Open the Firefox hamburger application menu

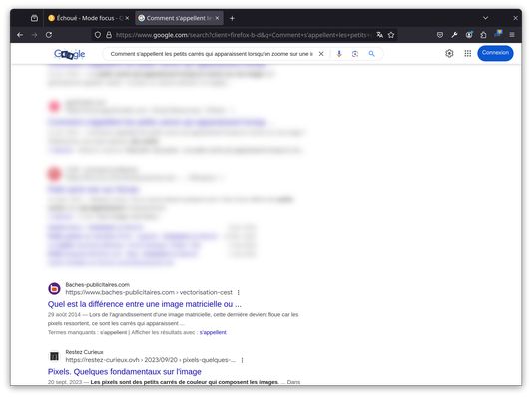click(x=512, y=35)
